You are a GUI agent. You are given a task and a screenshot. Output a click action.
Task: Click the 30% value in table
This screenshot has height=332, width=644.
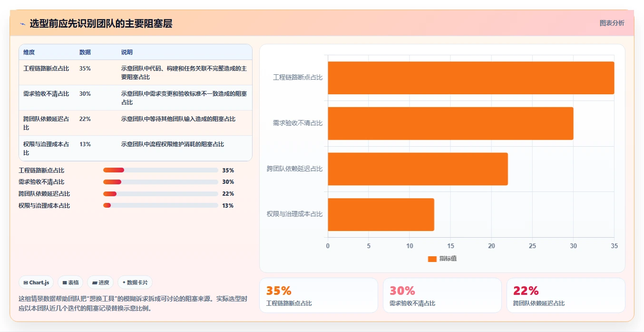[85, 94]
